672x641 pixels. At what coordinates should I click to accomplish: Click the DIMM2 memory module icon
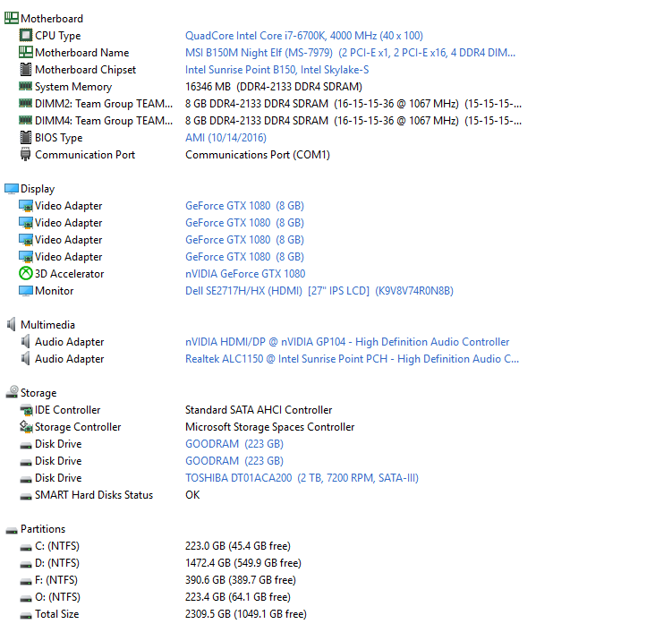[26, 103]
